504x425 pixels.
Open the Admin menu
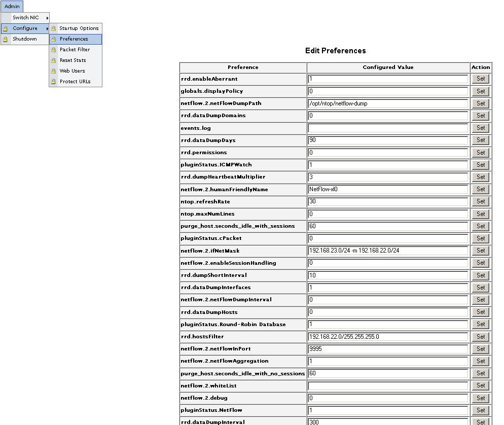[x=12, y=7]
